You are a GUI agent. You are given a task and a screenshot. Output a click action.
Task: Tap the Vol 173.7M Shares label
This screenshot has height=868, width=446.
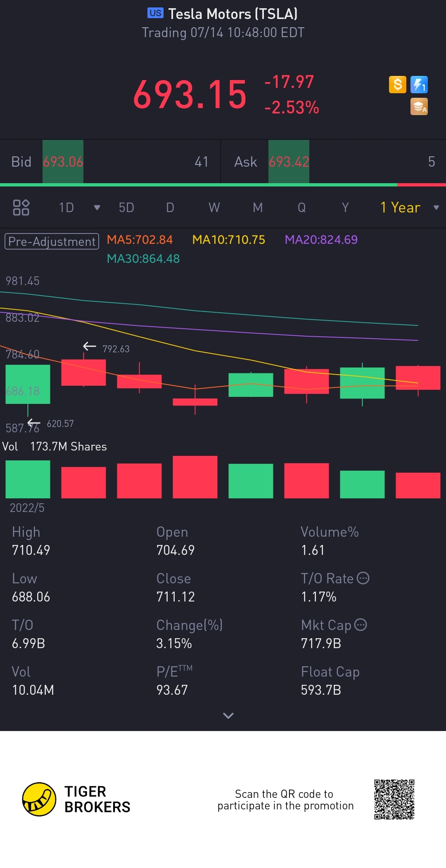point(55,446)
